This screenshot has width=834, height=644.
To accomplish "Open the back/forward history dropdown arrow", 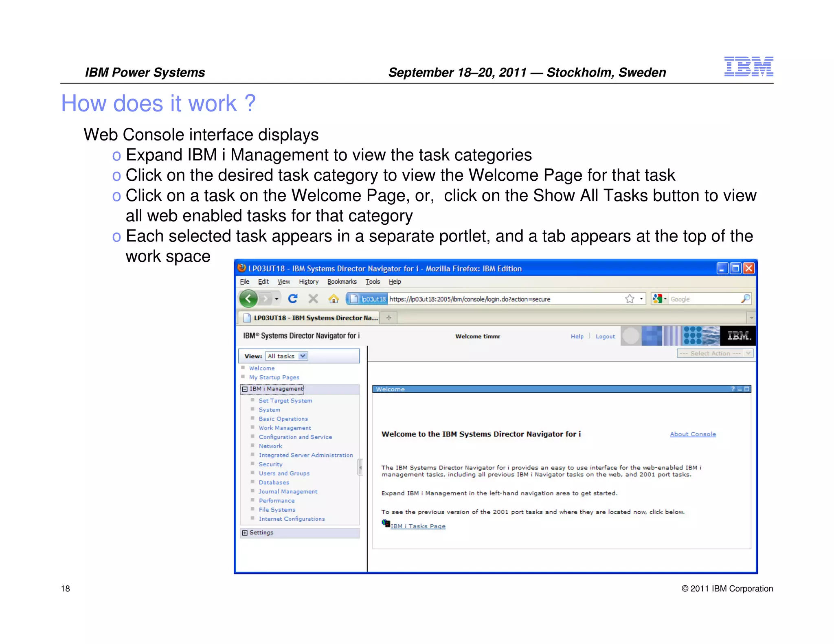I will point(277,299).
